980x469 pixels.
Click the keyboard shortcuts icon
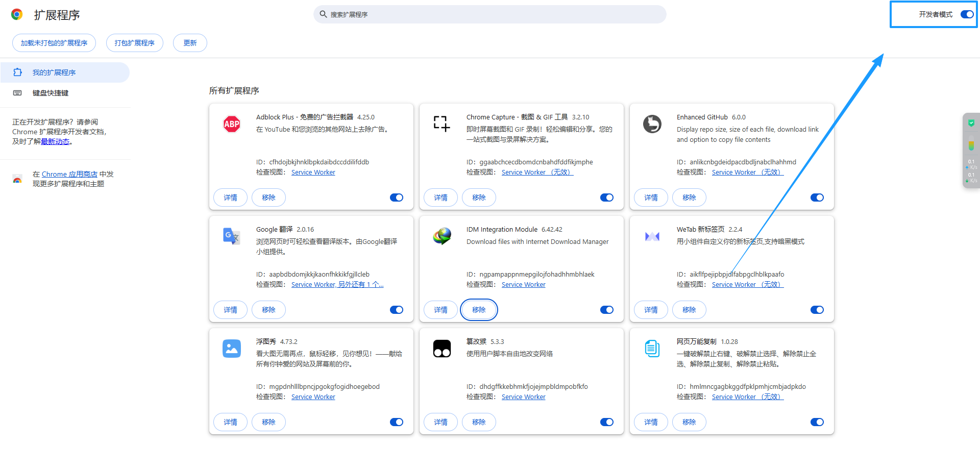[x=17, y=93]
